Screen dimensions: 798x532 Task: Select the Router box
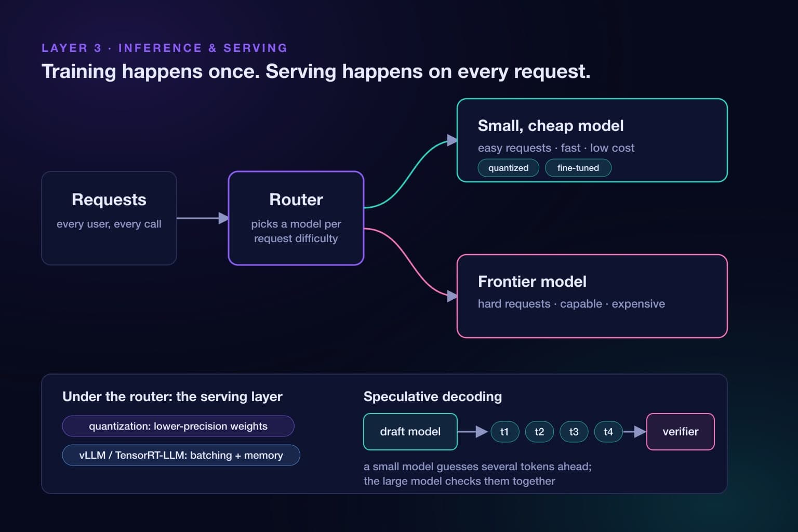[296, 218]
